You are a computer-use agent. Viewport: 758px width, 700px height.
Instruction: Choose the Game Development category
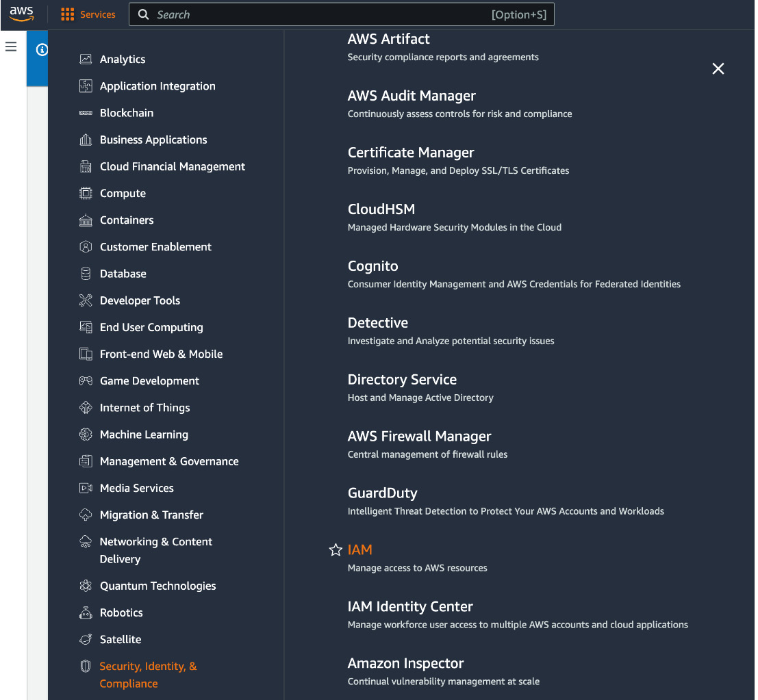[x=149, y=380]
